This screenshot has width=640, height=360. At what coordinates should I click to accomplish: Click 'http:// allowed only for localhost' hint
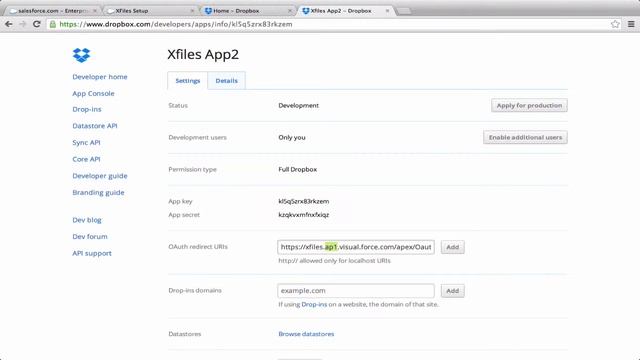point(334,260)
